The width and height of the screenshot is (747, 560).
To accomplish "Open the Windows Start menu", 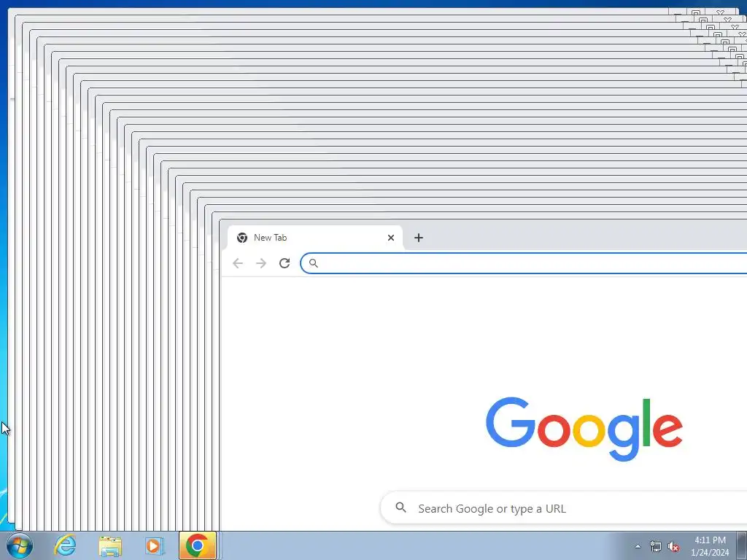I will 20,545.
